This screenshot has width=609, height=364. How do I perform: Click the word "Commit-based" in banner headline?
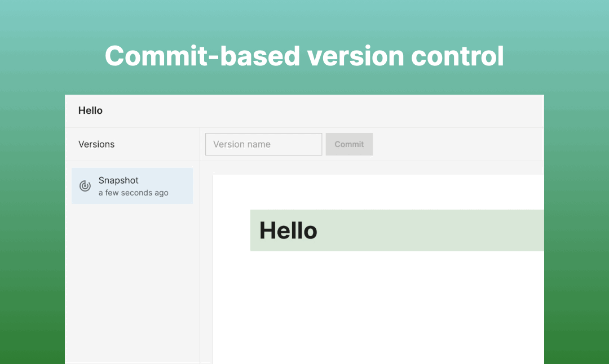(x=202, y=56)
